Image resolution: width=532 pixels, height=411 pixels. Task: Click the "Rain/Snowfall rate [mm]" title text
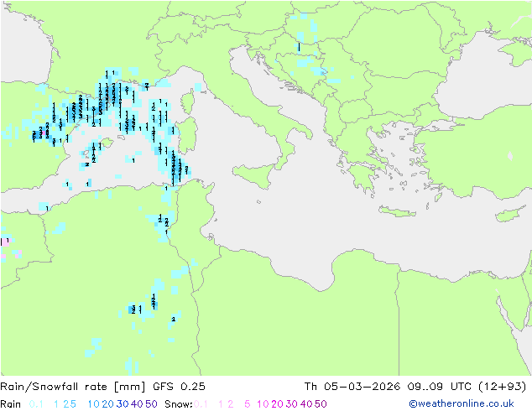pos(73,387)
